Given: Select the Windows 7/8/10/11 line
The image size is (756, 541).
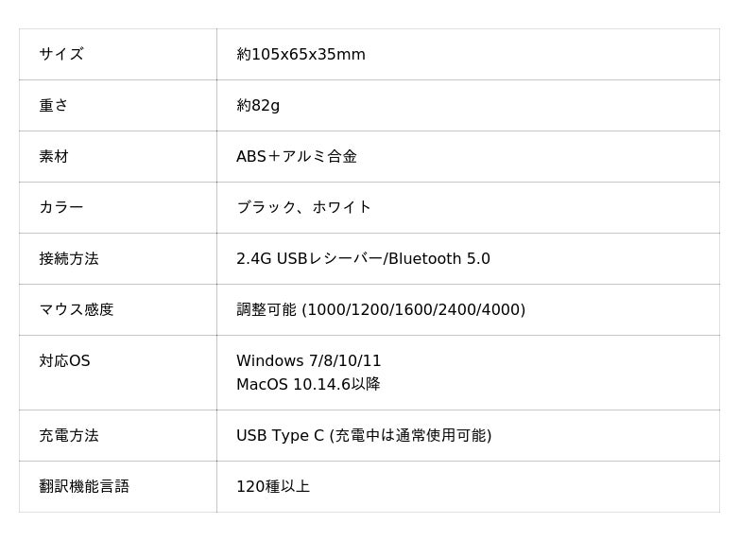Looking at the screenshot, I should point(309,360).
